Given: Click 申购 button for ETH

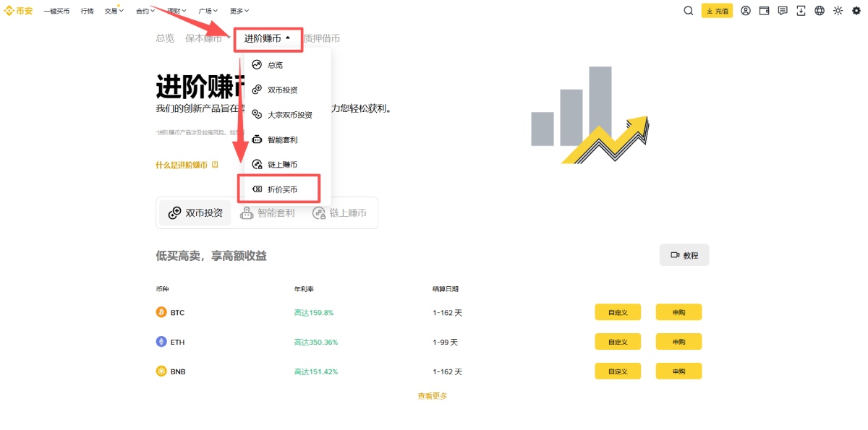Looking at the screenshot, I should pos(678,341).
